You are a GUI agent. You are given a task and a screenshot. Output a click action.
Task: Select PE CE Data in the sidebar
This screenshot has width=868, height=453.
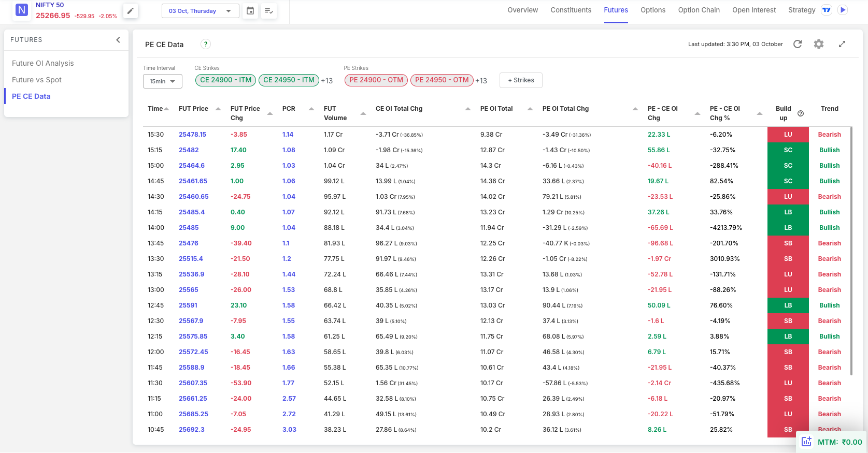point(31,96)
